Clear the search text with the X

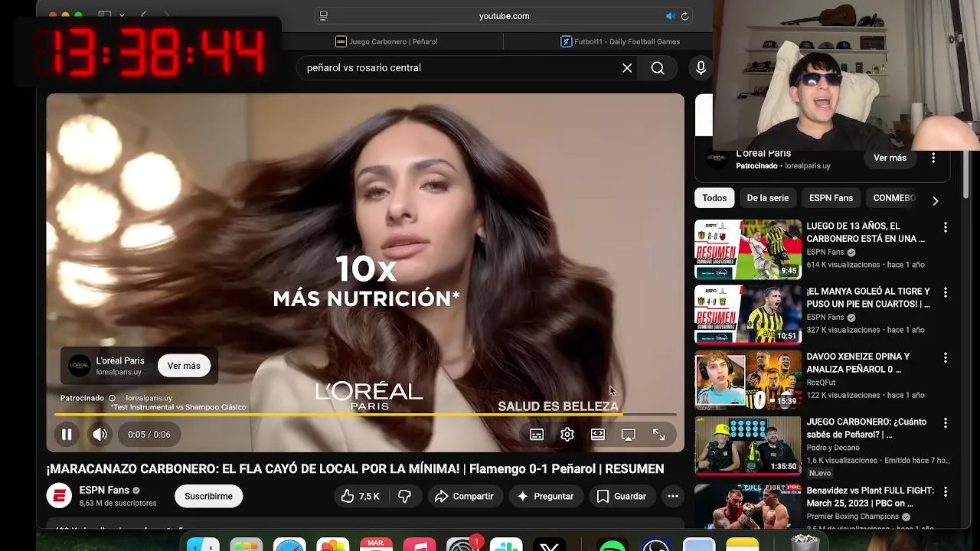pyautogui.click(x=627, y=68)
